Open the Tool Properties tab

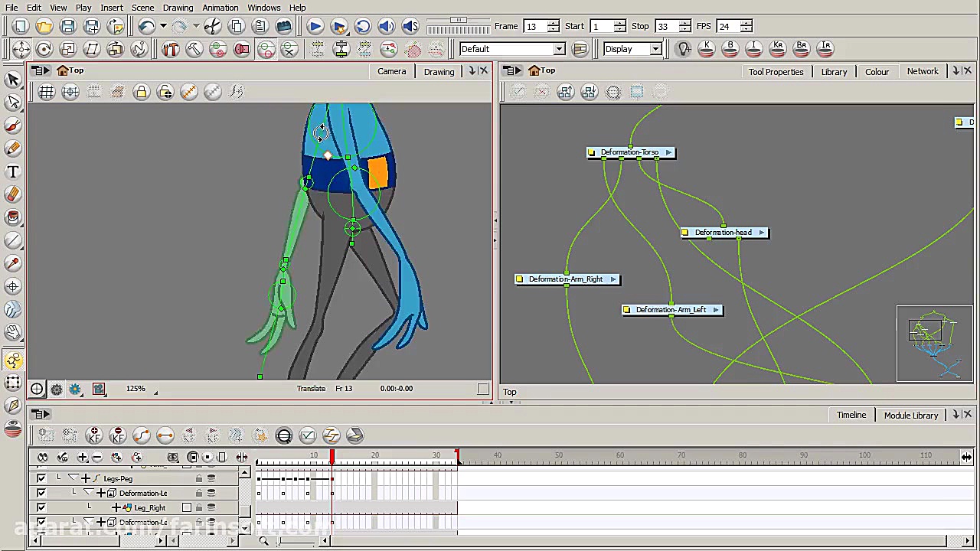click(776, 72)
